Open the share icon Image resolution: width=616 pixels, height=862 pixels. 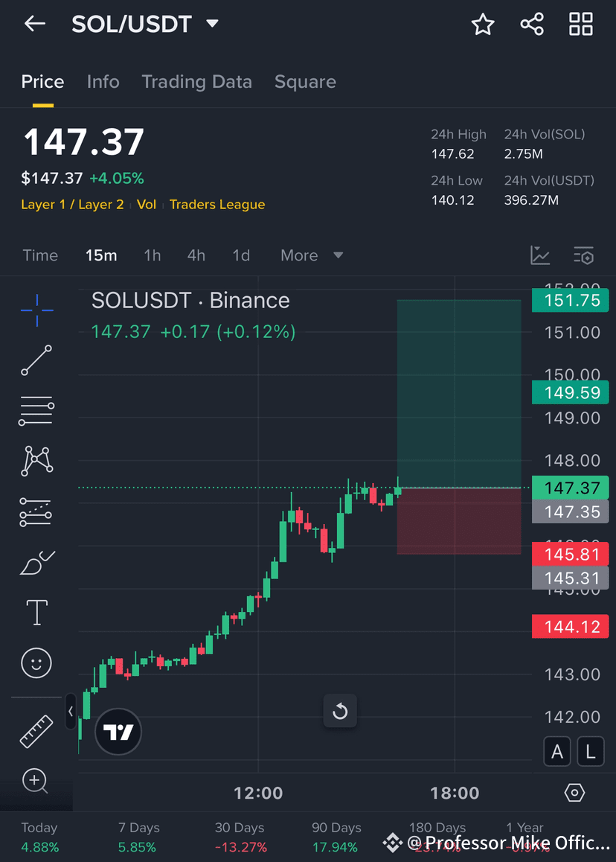point(531,24)
